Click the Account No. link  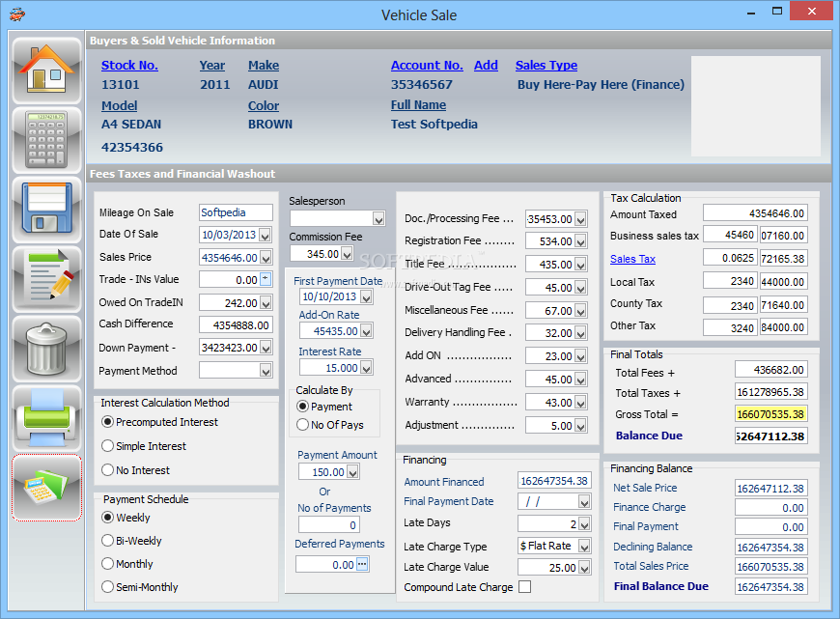coord(427,66)
